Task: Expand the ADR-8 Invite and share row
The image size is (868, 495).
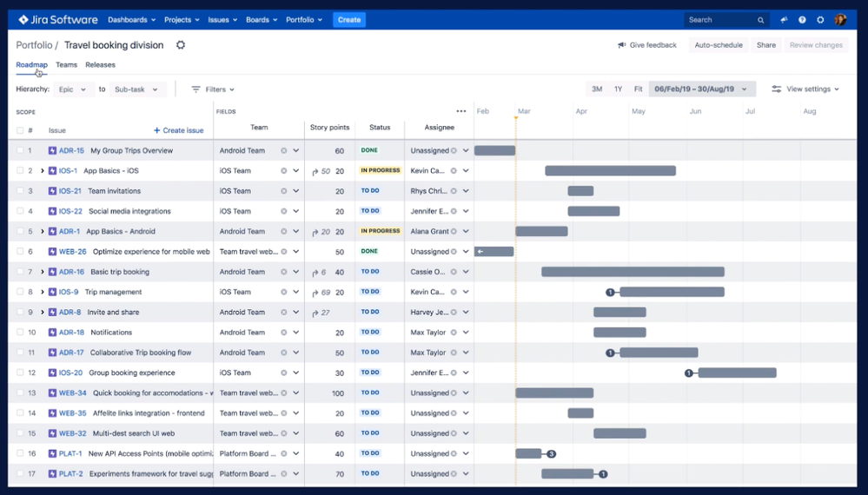Action: tap(42, 312)
